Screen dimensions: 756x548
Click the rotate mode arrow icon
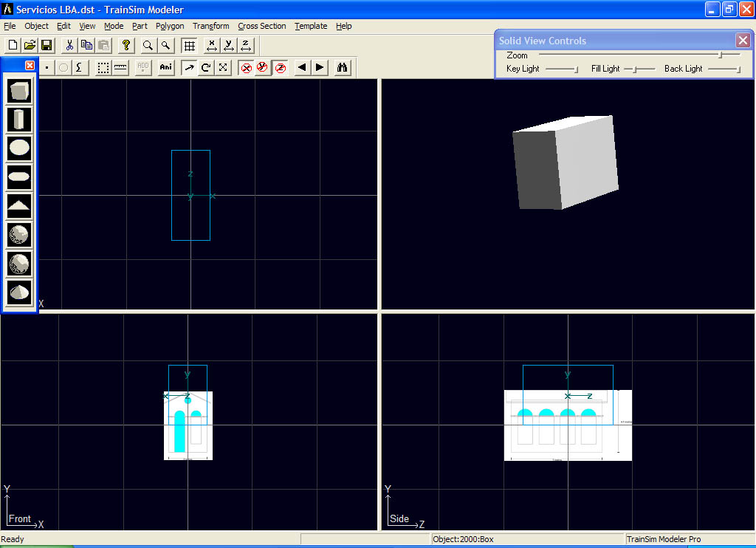click(206, 68)
